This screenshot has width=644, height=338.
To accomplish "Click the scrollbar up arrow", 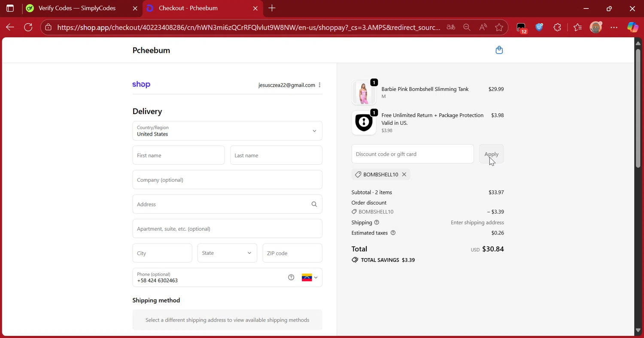I will click(x=638, y=43).
